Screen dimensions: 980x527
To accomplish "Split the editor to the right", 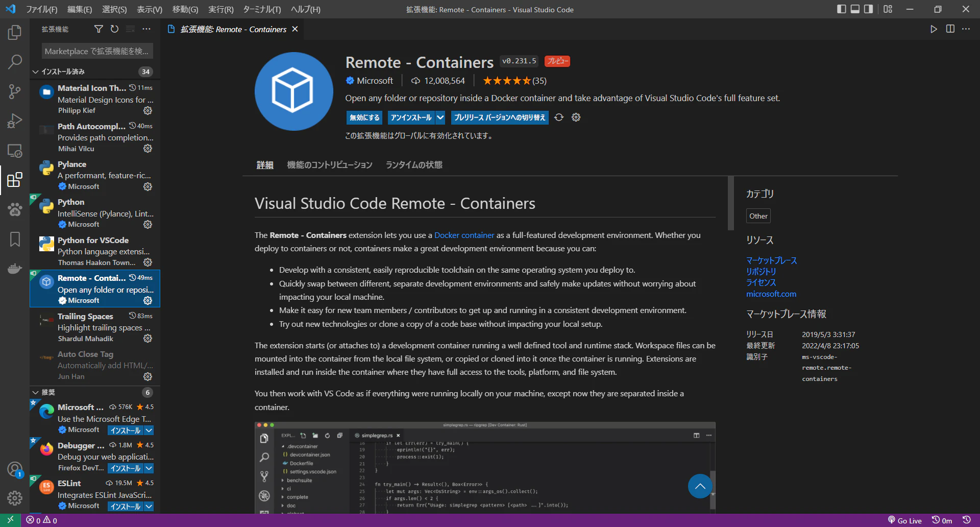I will point(950,29).
